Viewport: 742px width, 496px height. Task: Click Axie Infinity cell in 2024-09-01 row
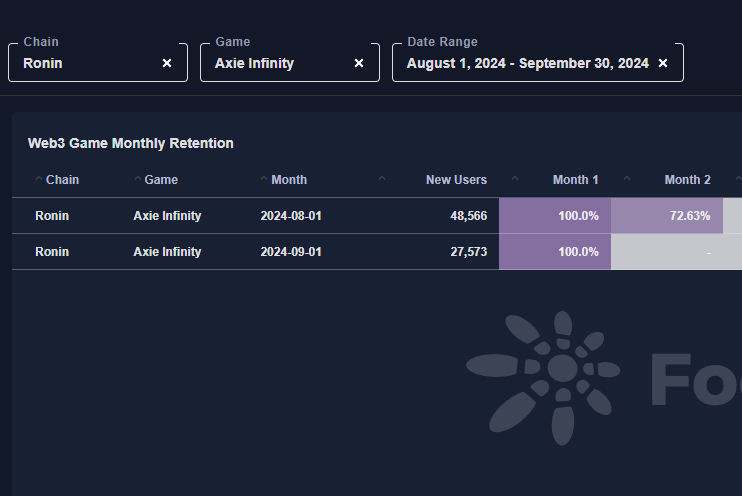167,252
